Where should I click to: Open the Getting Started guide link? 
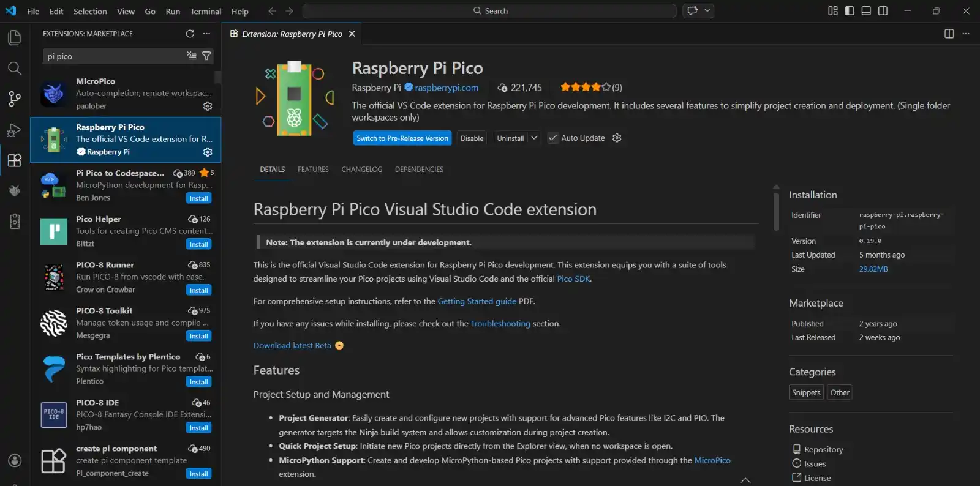click(x=477, y=301)
